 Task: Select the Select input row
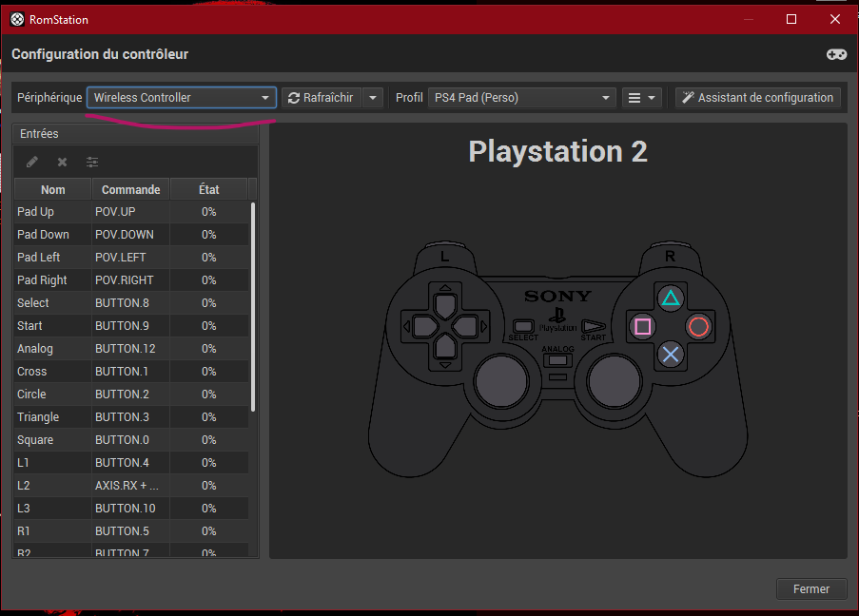(131, 303)
